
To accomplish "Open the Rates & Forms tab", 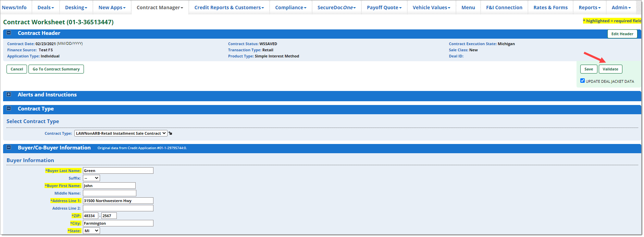I will coord(550,8).
